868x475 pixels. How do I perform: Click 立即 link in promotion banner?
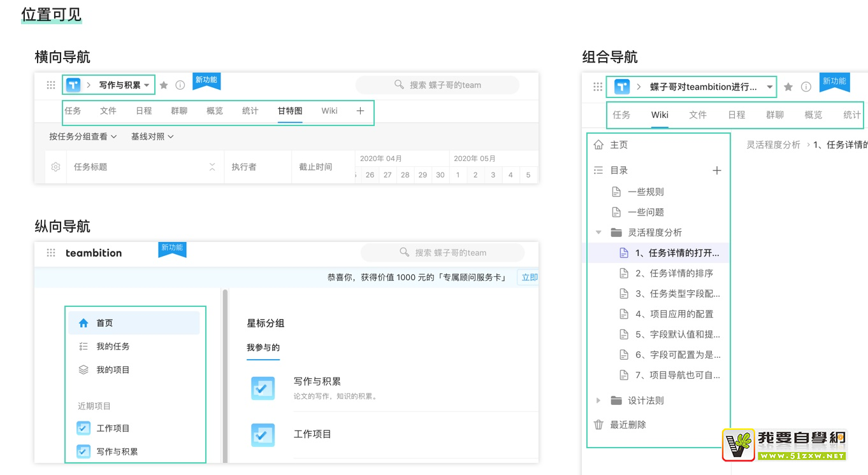click(x=530, y=277)
